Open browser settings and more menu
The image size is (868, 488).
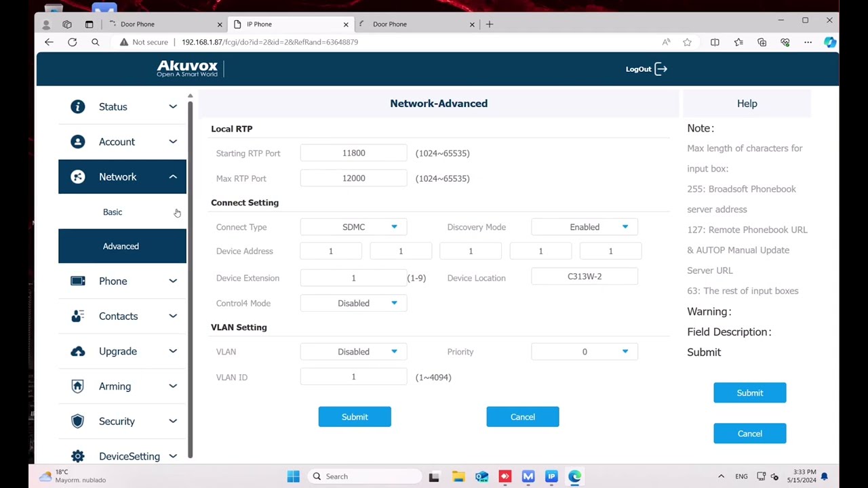(808, 42)
